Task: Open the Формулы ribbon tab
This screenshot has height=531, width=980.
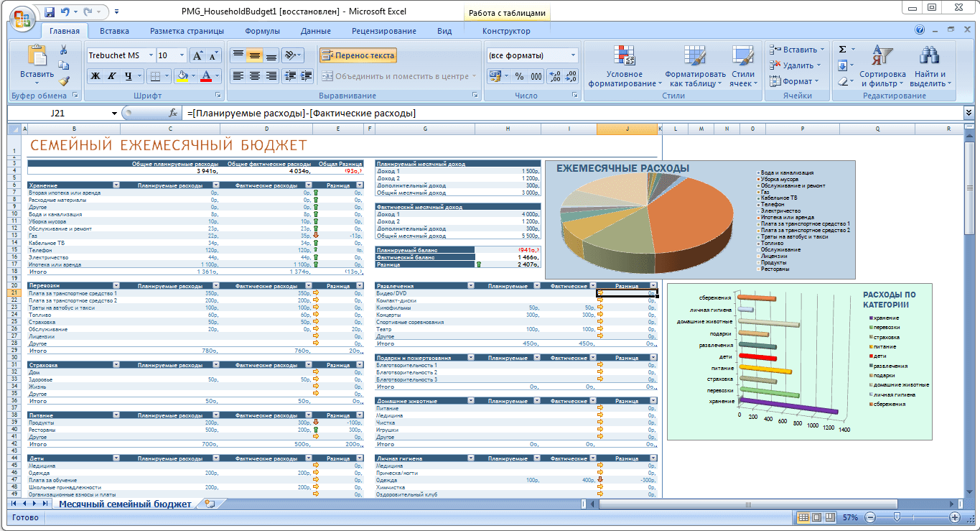Action: (262, 31)
